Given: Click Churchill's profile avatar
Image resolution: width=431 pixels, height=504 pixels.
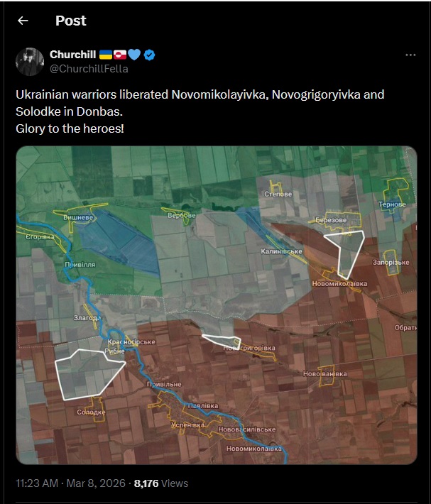Looking at the screenshot, I should [x=30, y=62].
